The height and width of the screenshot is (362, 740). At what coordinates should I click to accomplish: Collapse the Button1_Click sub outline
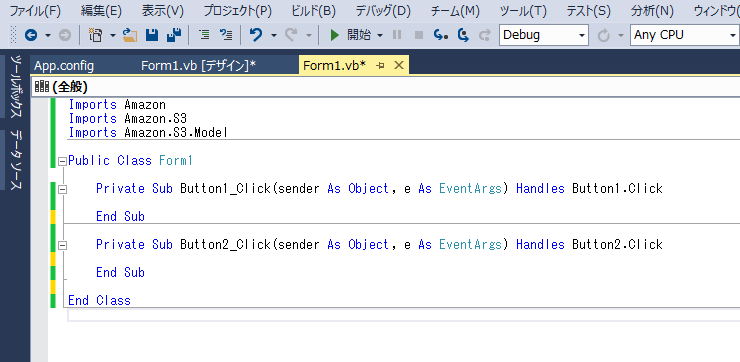point(62,190)
